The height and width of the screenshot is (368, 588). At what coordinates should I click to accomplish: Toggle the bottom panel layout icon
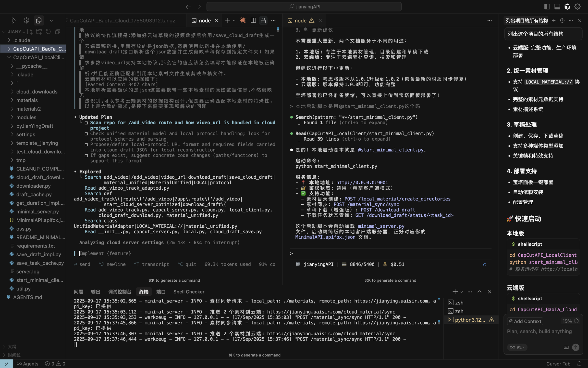557,7
